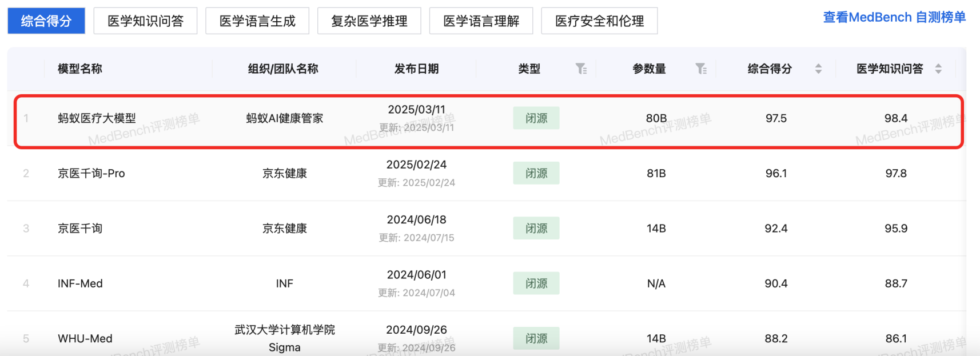This screenshot has height=356, width=980.
Task: Click release date 2025/02/24
Action: coord(416,165)
